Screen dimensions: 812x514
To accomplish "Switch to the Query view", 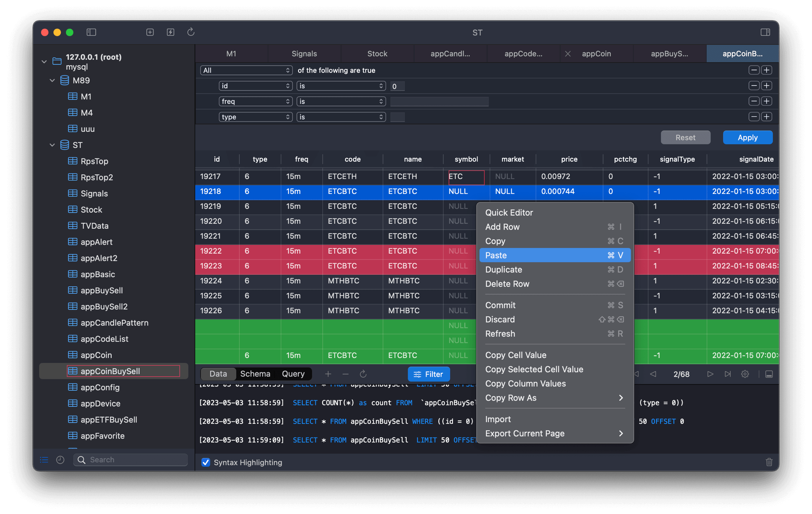I will point(293,374).
